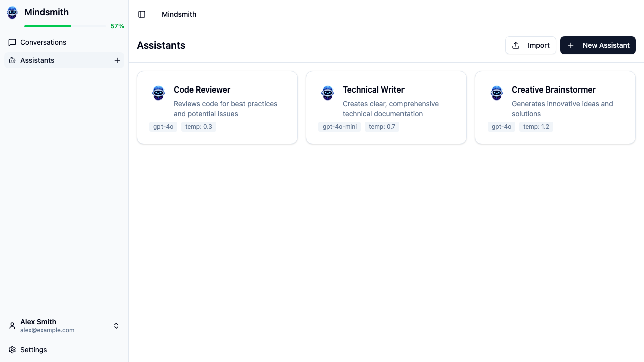Click the plus icon next to Assistants

[x=117, y=60]
